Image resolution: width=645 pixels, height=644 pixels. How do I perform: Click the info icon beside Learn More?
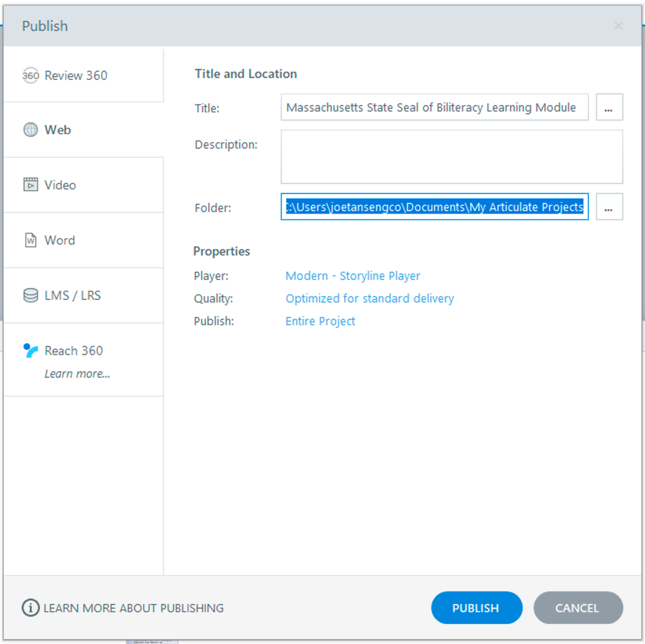30,608
